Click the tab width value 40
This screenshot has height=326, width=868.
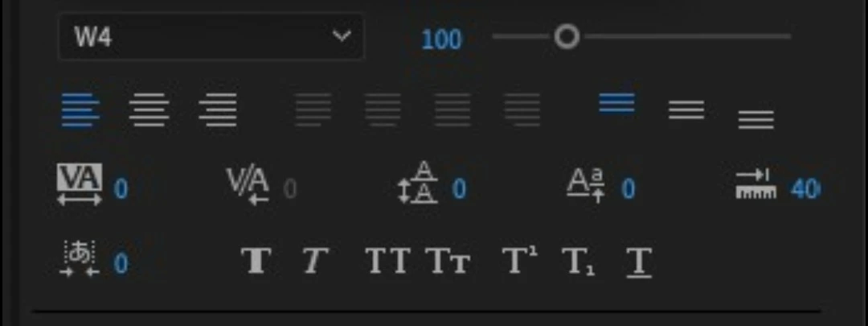(805, 190)
